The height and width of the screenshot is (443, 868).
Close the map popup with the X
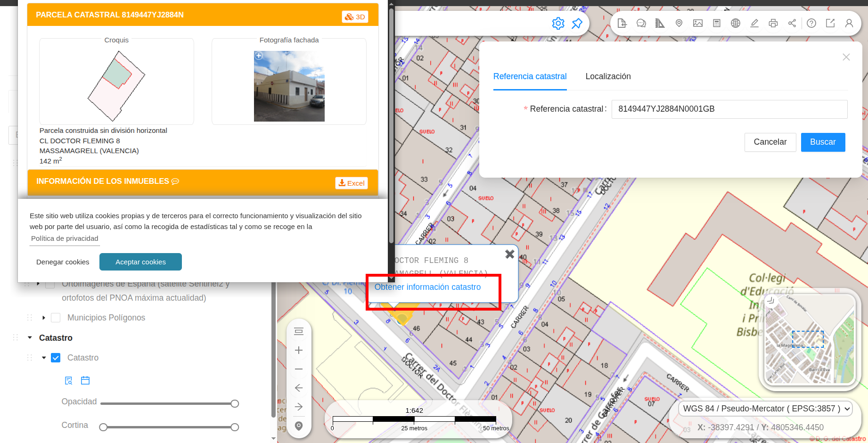[509, 254]
